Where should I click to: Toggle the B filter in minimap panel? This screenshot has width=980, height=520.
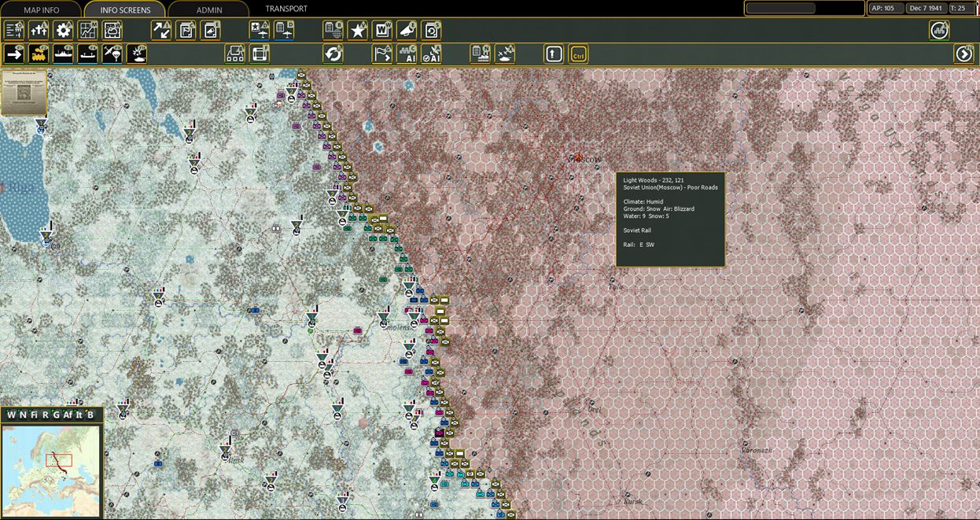pos(90,415)
